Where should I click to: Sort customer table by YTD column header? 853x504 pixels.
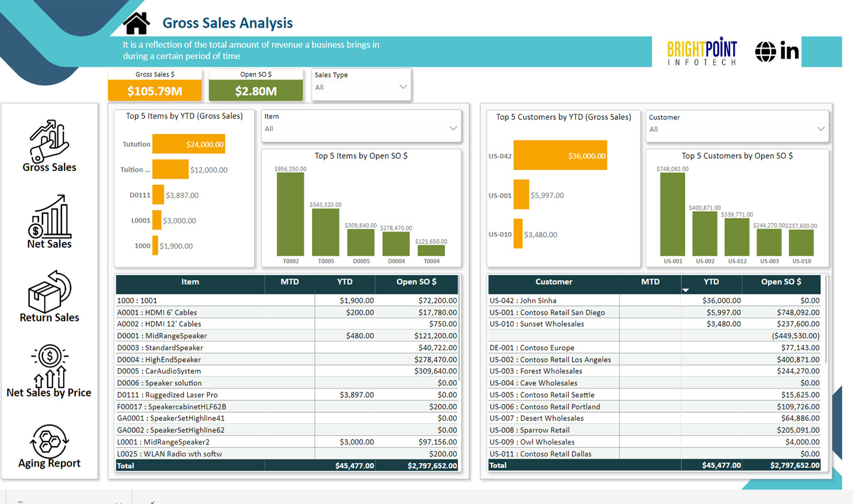[711, 282]
